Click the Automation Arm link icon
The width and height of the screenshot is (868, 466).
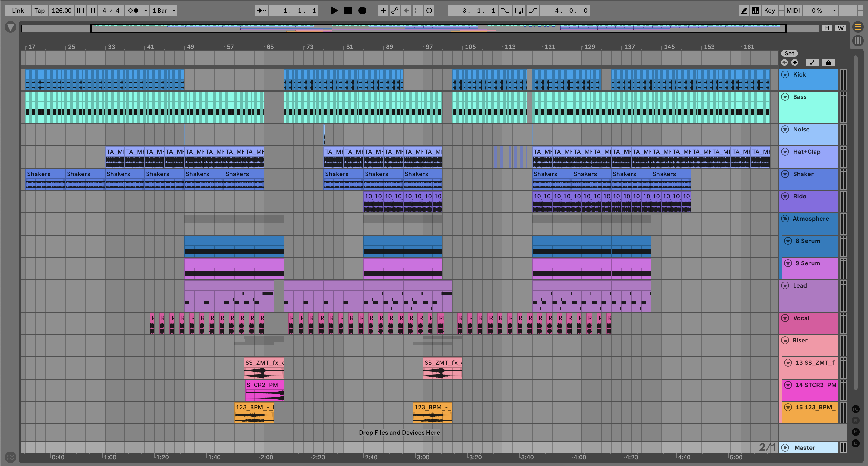click(394, 11)
